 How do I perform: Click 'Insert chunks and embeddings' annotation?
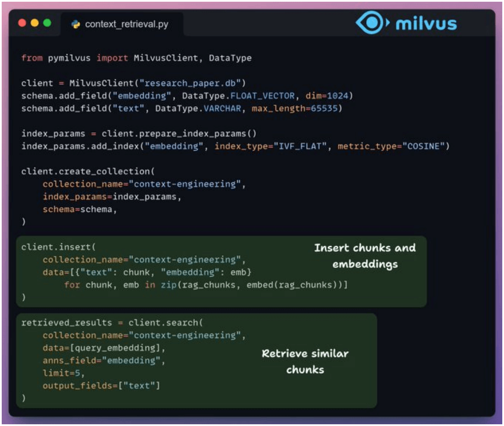(x=365, y=256)
